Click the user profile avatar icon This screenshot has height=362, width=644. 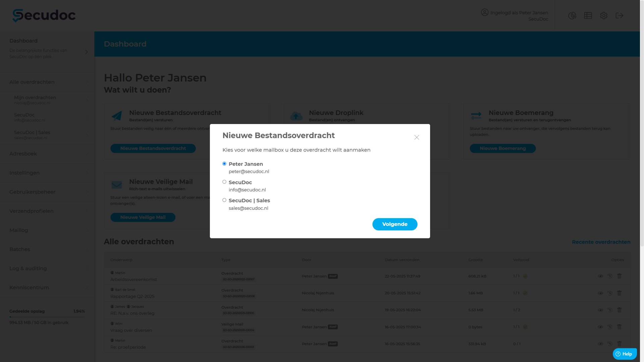coord(485,12)
